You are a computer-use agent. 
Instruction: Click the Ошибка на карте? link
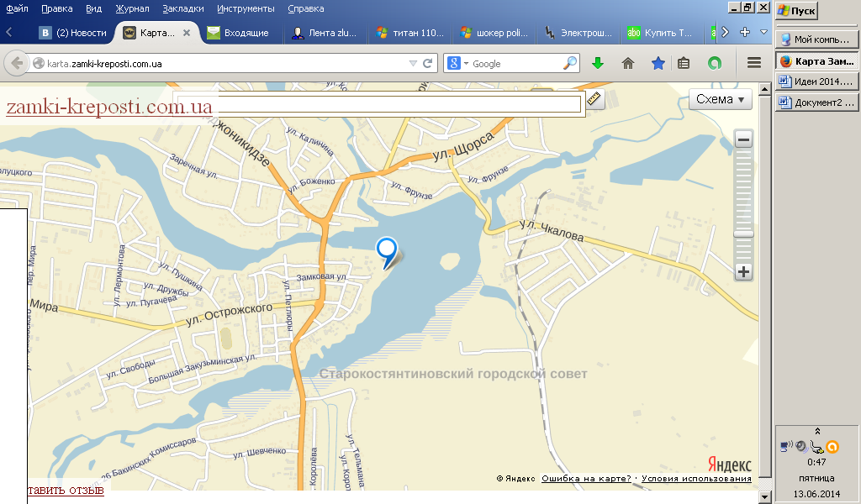[586, 478]
